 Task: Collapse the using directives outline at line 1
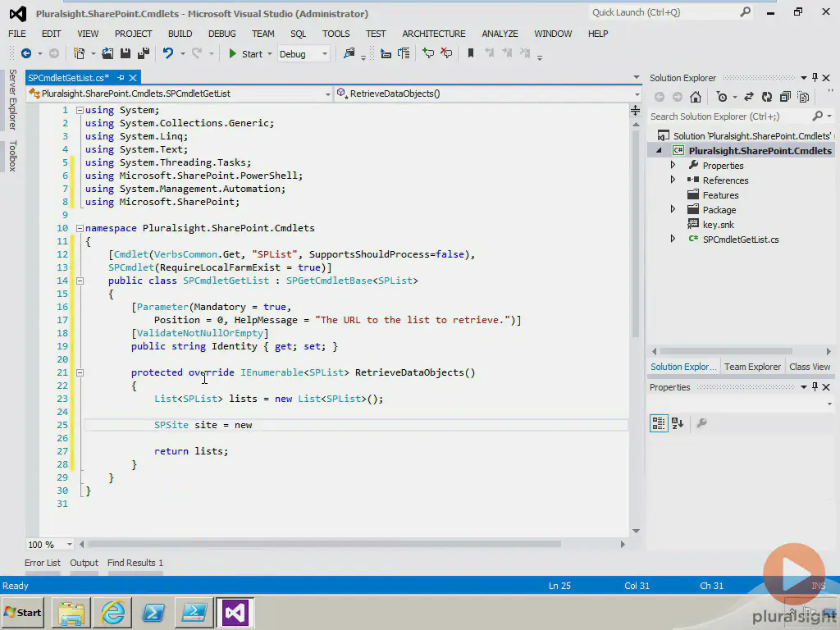(80, 110)
